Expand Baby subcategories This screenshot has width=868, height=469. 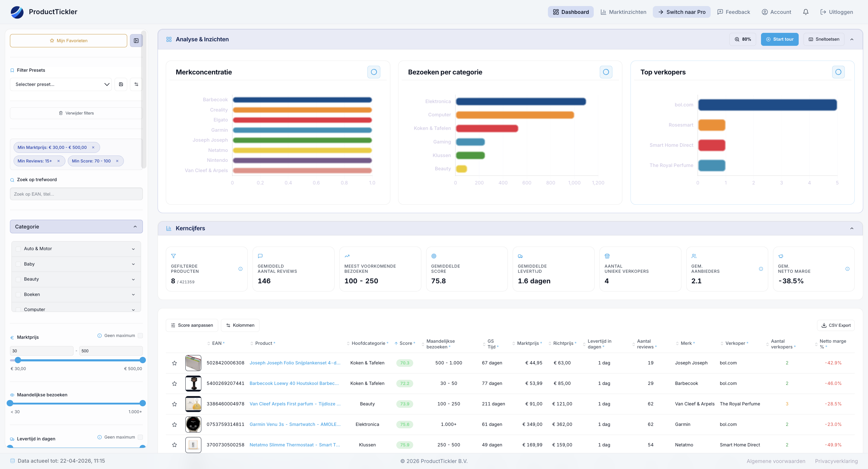(134, 264)
